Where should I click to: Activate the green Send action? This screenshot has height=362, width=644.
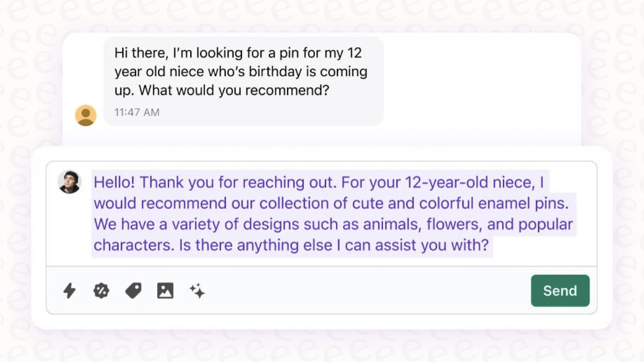point(560,291)
